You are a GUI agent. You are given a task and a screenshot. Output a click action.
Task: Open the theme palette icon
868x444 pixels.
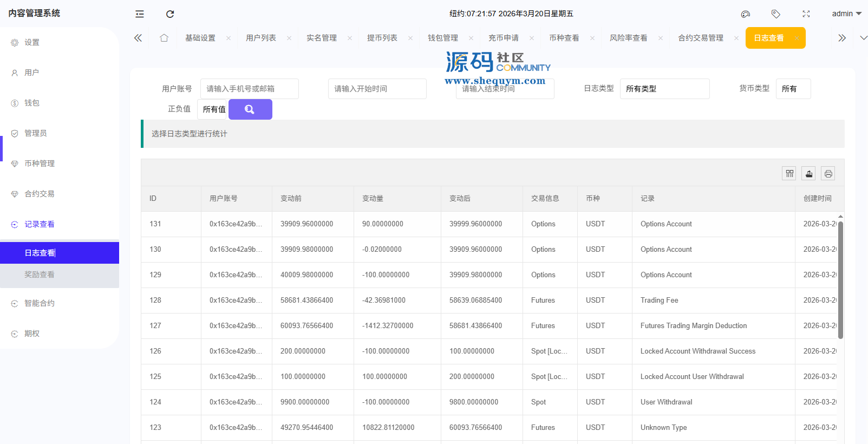point(746,14)
